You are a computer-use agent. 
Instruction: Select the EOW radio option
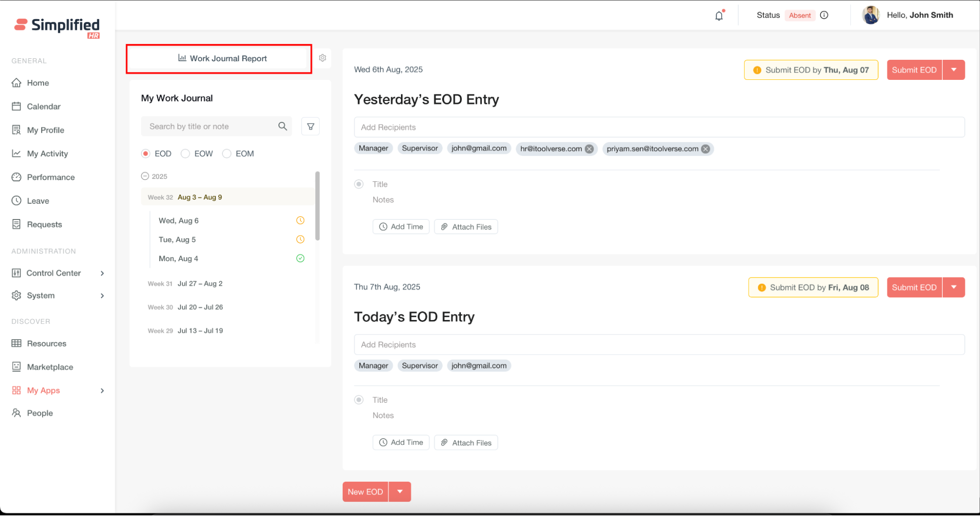[185, 154]
